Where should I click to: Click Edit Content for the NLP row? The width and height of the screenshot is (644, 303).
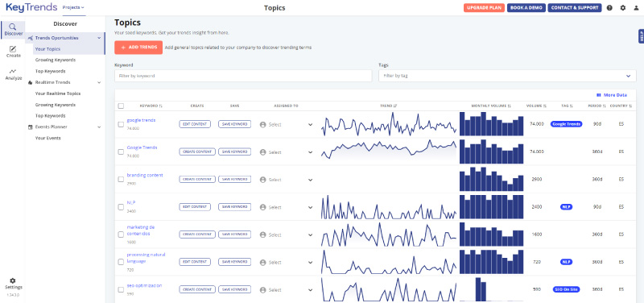[195, 207]
